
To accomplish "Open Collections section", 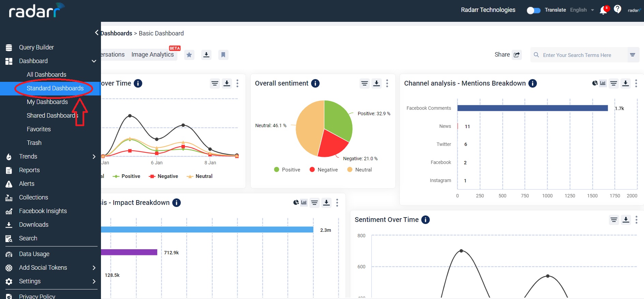I will tap(33, 197).
